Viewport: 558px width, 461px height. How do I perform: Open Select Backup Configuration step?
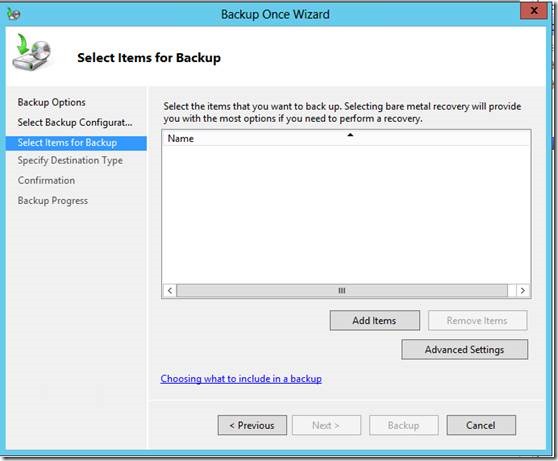point(75,122)
